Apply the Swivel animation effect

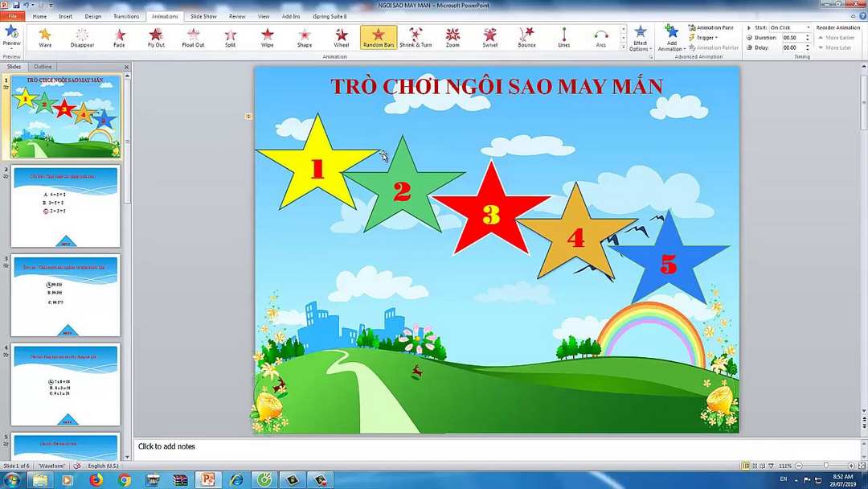490,38
